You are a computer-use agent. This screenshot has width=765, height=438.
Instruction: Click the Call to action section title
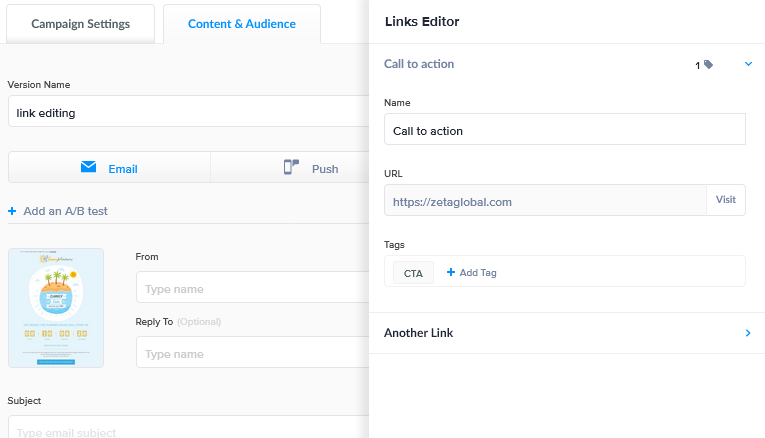(419, 64)
